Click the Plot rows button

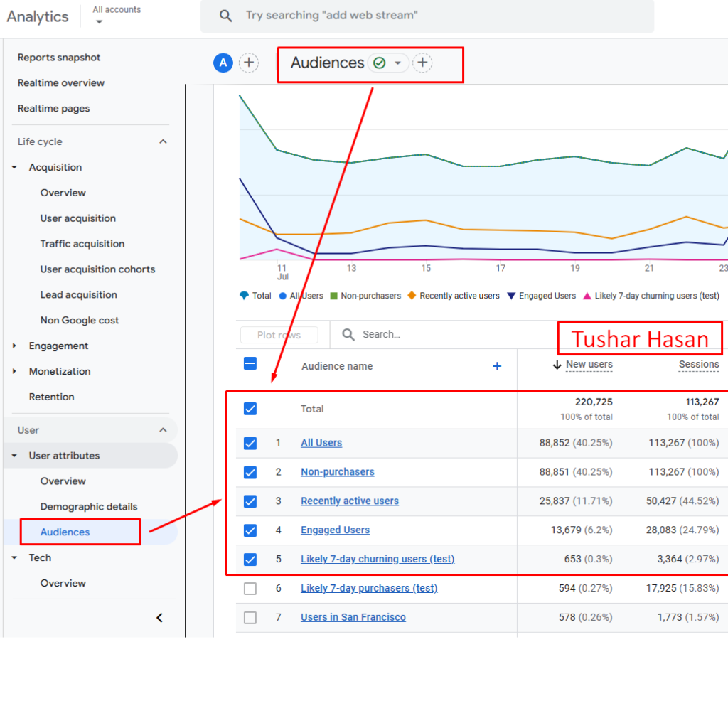point(279,334)
